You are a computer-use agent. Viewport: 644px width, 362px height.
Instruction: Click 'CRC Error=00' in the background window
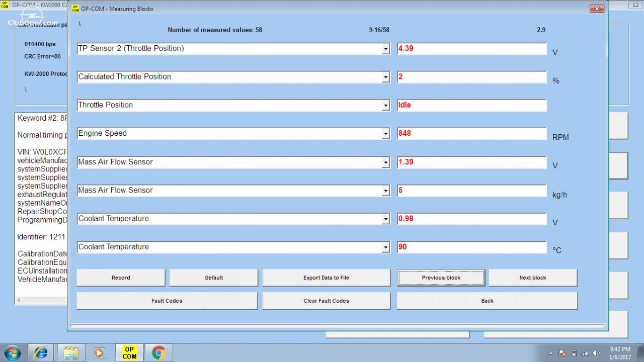(x=42, y=57)
